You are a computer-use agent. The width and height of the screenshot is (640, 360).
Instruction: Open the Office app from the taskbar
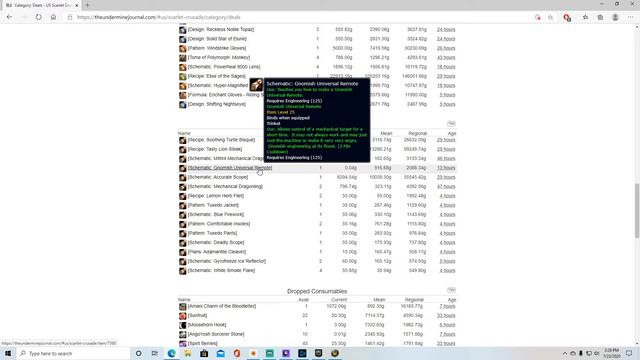pyautogui.click(x=237, y=353)
